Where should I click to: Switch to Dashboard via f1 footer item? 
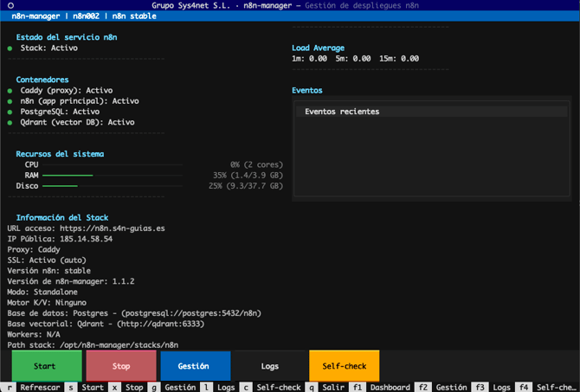pyautogui.click(x=388, y=387)
